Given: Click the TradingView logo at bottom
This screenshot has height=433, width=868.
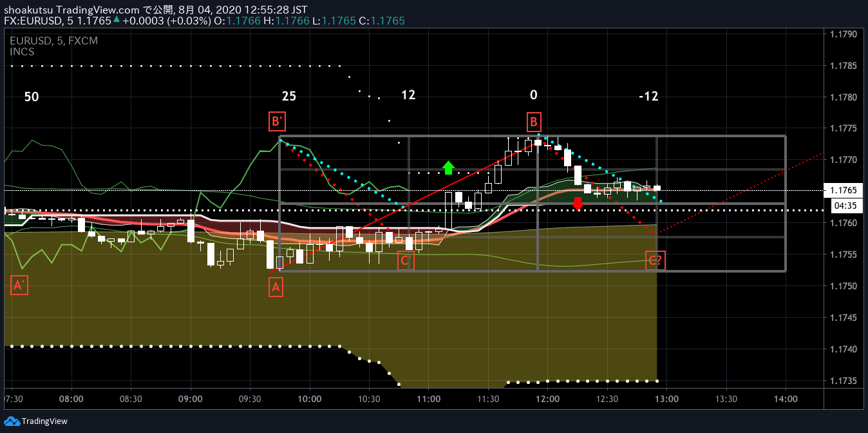Looking at the screenshot, I should click(35, 421).
